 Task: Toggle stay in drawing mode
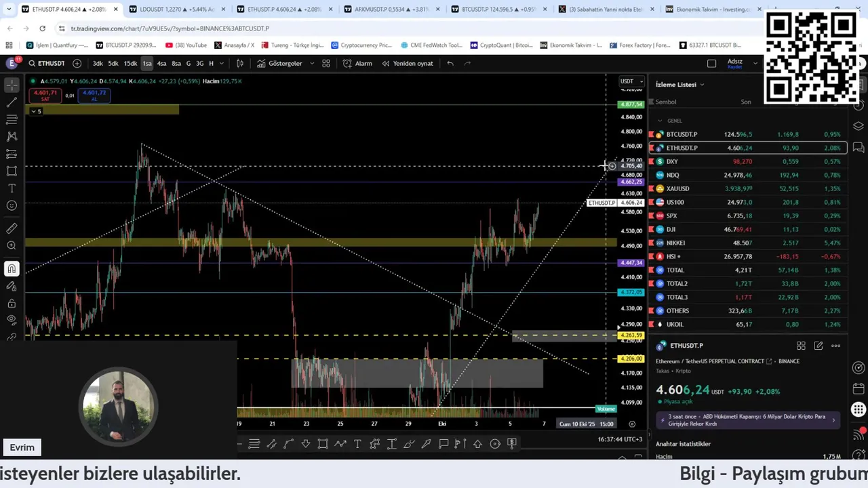[x=12, y=286]
